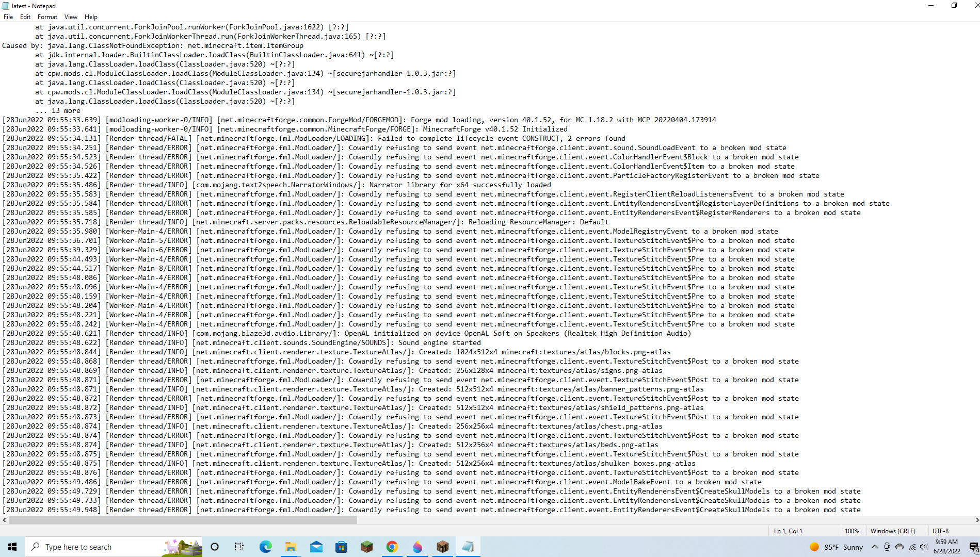The width and height of the screenshot is (980, 557).
Task: Click the 95°F Sunny weather widget
Action: [x=836, y=547]
